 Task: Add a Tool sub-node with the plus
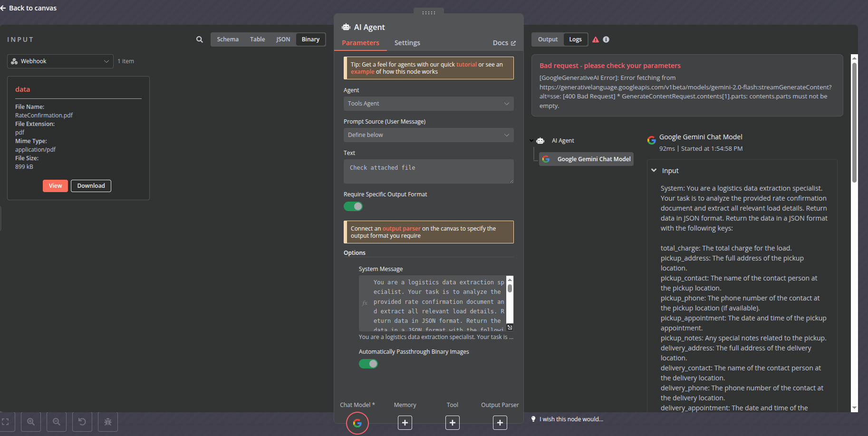pos(453,423)
